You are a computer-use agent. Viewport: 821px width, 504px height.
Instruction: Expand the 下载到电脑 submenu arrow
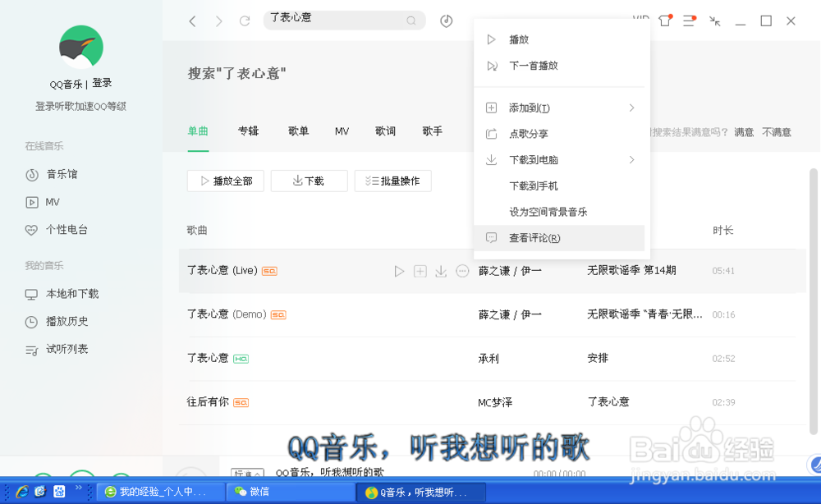(x=631, y=159)
